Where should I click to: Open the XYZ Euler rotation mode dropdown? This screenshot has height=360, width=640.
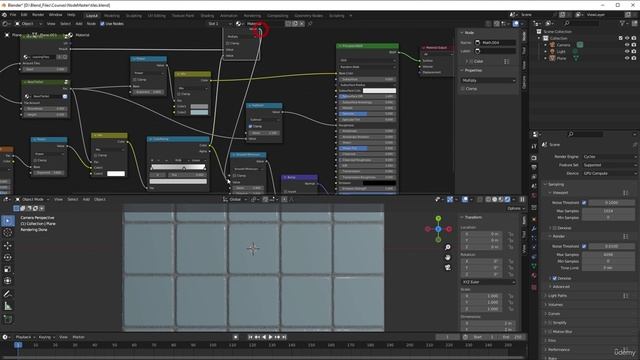pyautogui.click(x=488, y=282)
